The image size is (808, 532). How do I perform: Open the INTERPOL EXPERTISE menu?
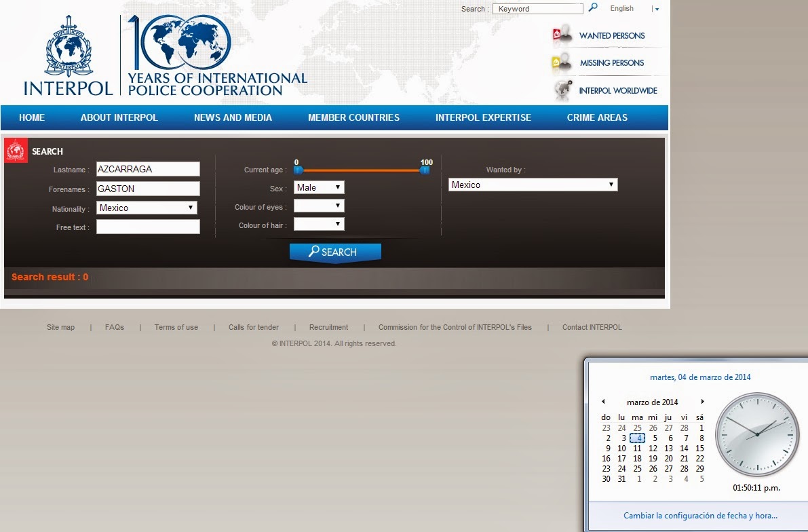pos(483,117)
